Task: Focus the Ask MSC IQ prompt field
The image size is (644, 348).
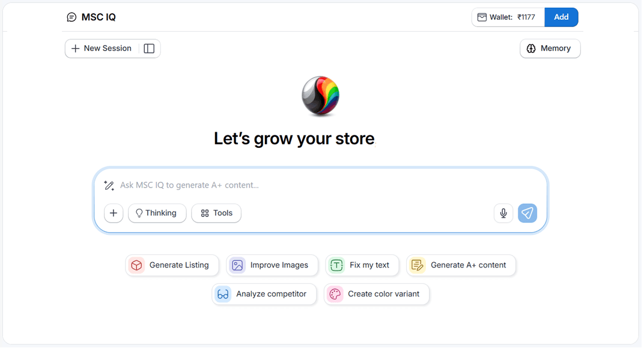Action: [x=320, y=185]
